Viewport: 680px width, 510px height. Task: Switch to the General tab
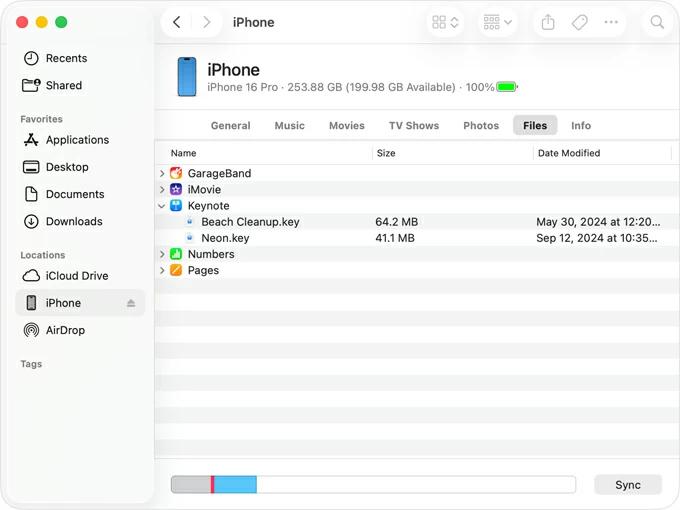(x=230, y=126)
